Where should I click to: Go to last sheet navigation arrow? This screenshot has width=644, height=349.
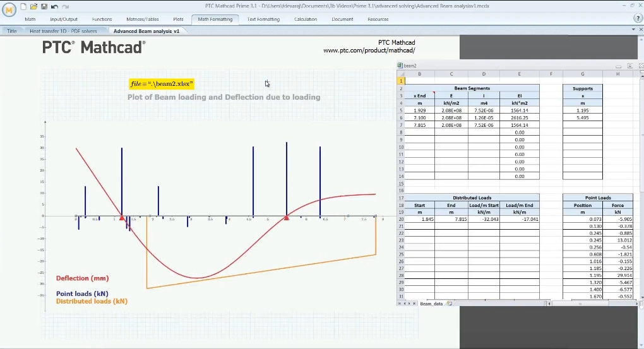pyautogui.click(x=414, y=304)
